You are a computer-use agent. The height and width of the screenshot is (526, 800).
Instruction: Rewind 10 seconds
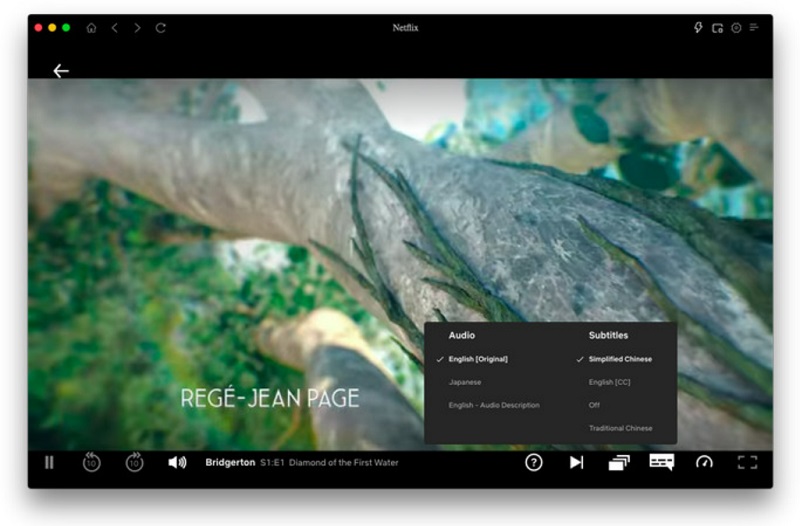(91, 462)
